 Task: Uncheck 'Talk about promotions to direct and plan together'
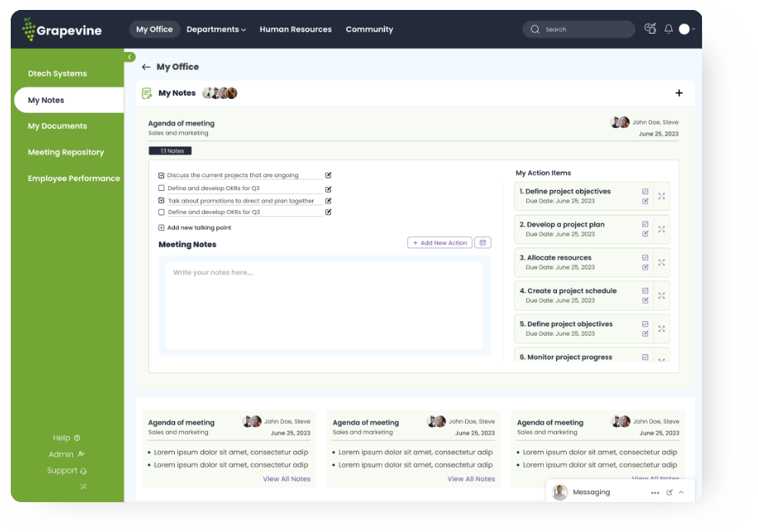[161, 201]
